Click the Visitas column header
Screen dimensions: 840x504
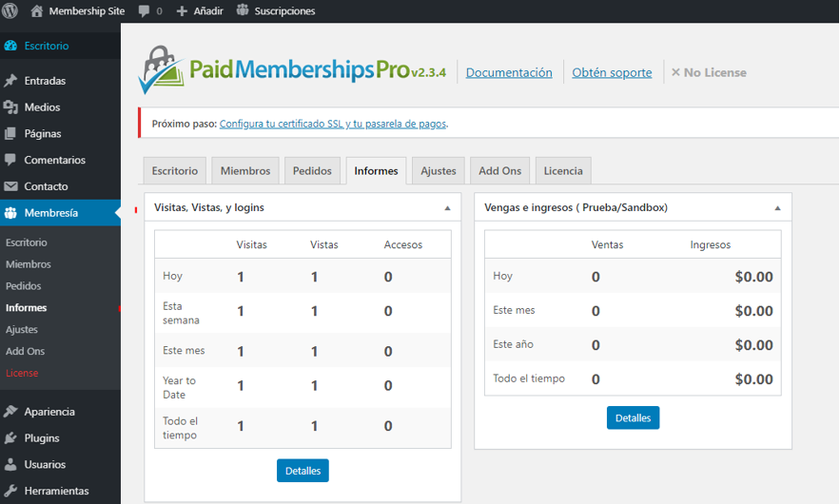pyautogui.click(x=252, y=244)
